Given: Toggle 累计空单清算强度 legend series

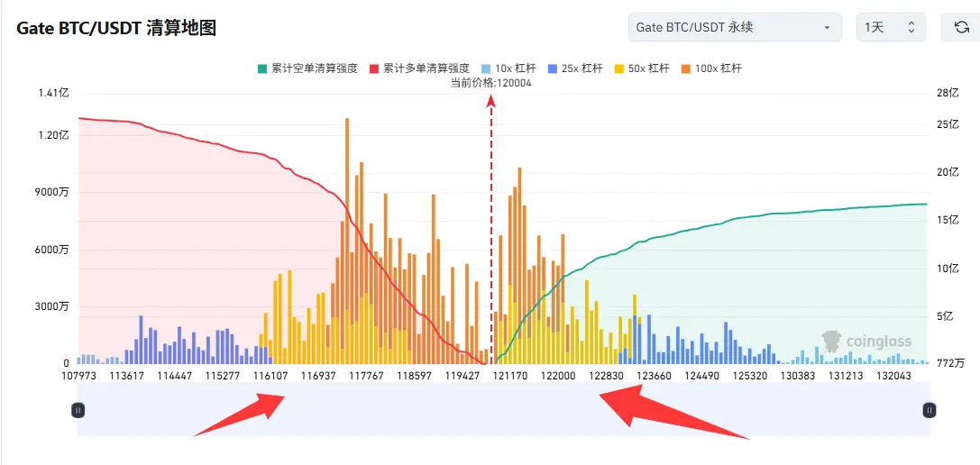Looking at the screenshot, I should [x=307, y=68].
